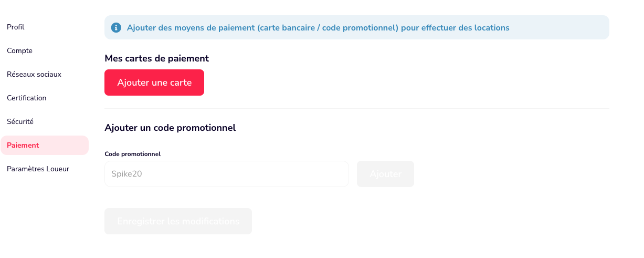Click the banner text starting Ajouter des moyens
This screenshot has height=258, width=644.
pyautogui.click(x=318, y=27)
